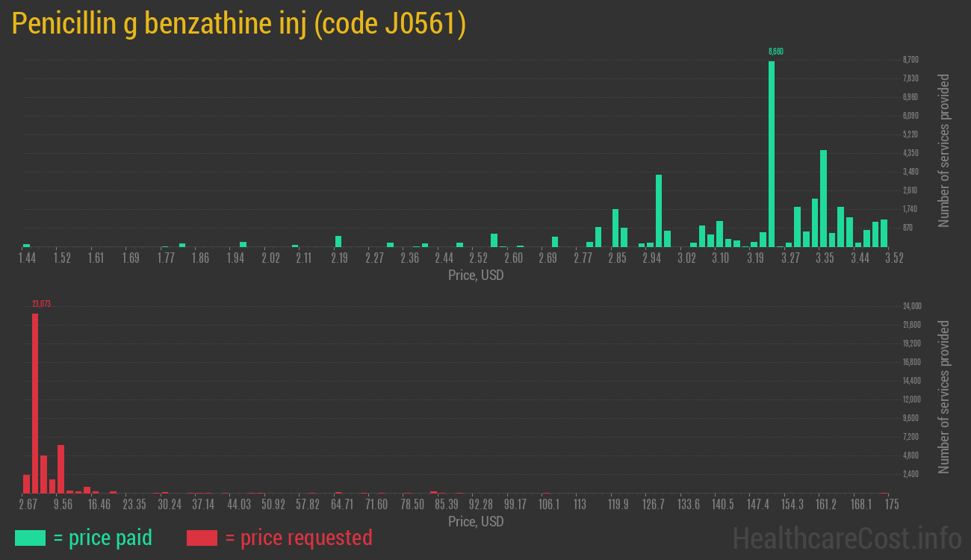Click the tallest red bar labeled 23,073
This screenshot has width=971, height=560.
(35, 403)
